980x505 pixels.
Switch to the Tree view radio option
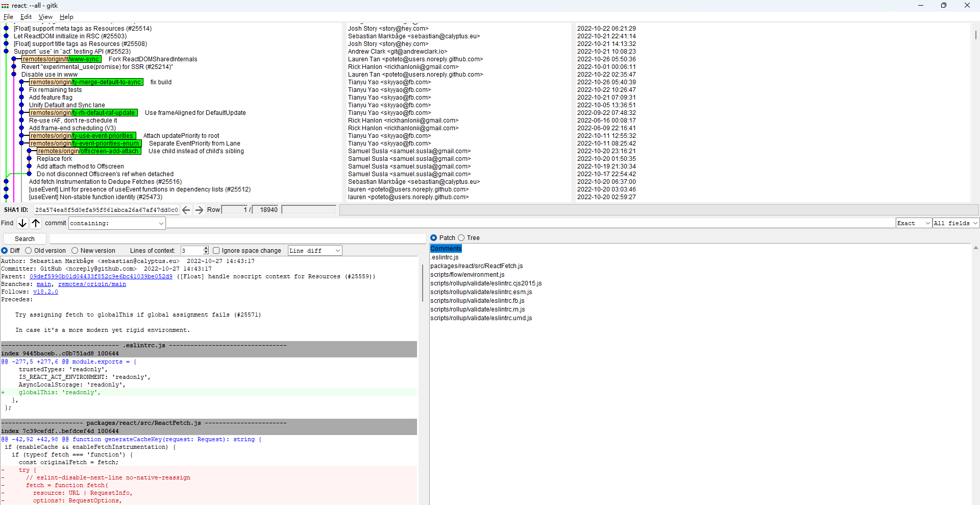pos(461,237)
